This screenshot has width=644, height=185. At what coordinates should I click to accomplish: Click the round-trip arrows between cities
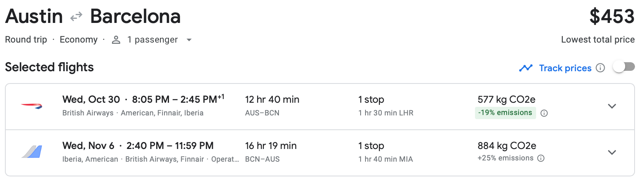pyautogui.click(x=76, y=17)
